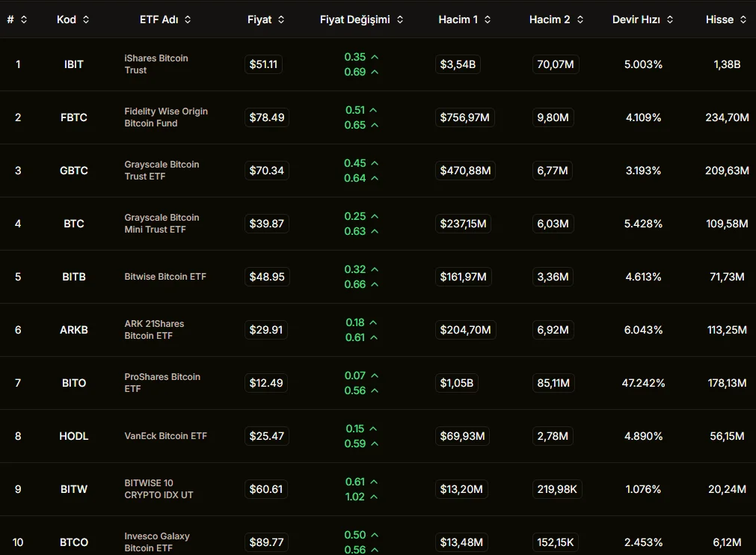Click sort icon next to Devir Hızı

670,19
